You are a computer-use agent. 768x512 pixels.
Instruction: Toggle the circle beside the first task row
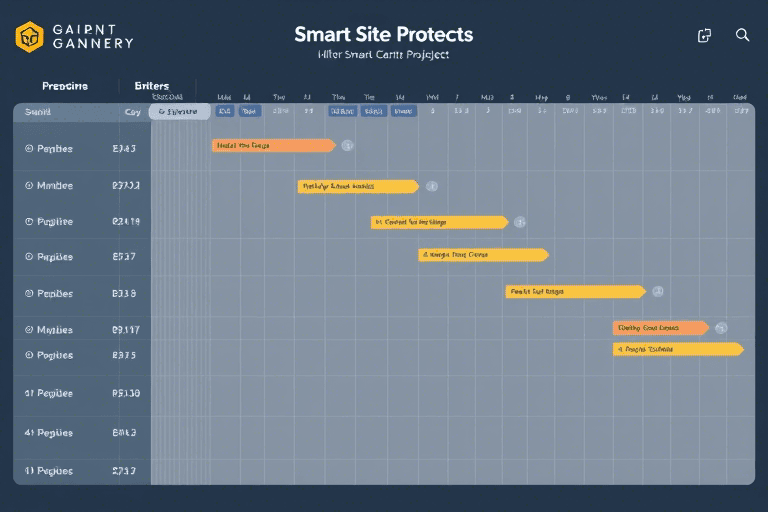pyautogui.click(x=29, y=148)
